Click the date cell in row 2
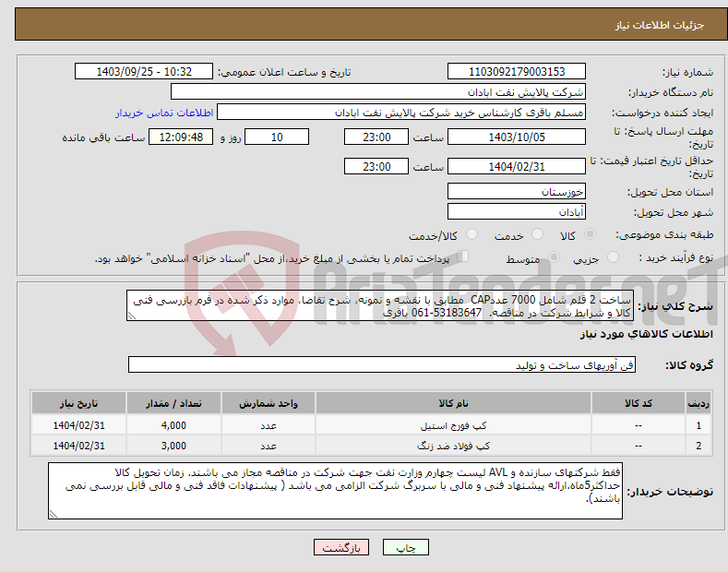This screenshot has width=728, height=572. pos(79,446)
